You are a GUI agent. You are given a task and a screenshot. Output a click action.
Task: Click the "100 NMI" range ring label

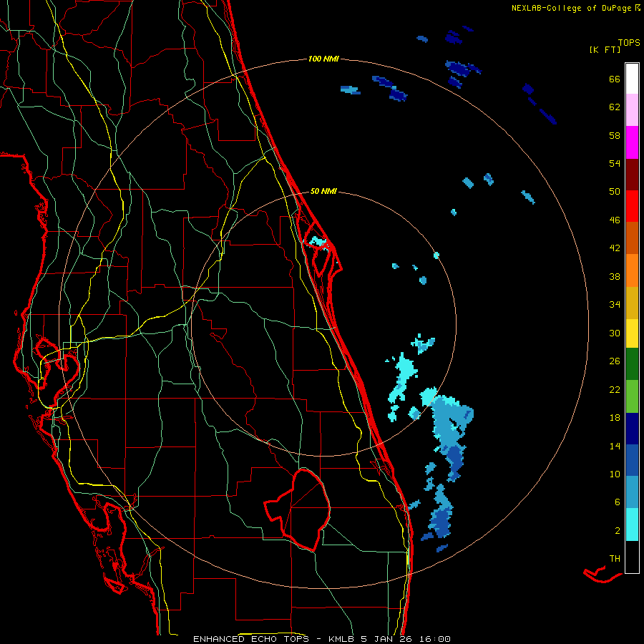(x=323, y=59)
